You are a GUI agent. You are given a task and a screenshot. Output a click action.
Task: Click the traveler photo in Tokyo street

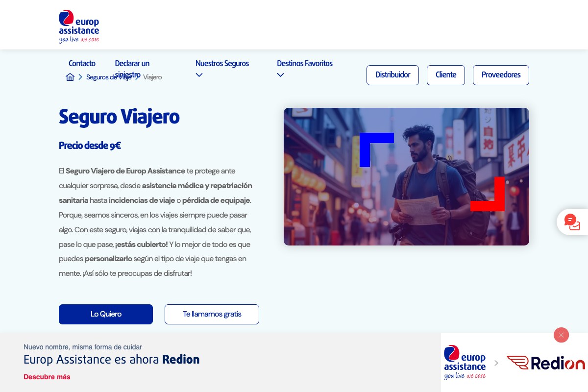pyautogui.click(x=406, y=176)
